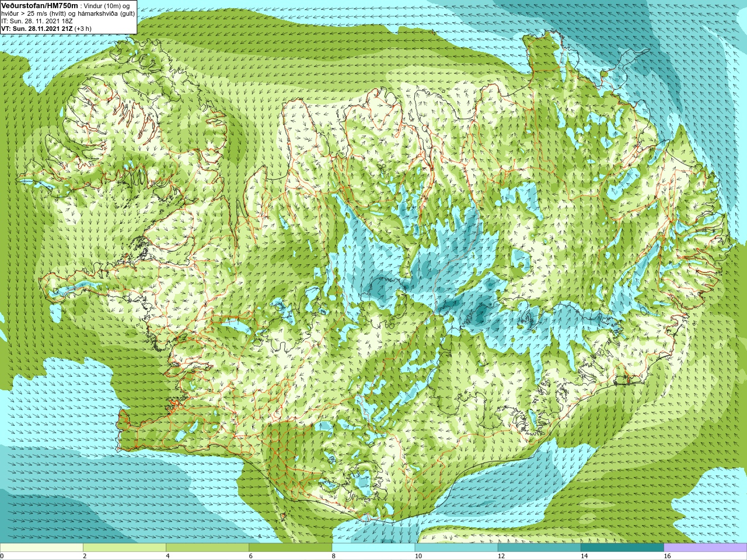Click the "12" scale label
The width and height of the screenshot is (747, 560).
501,556
